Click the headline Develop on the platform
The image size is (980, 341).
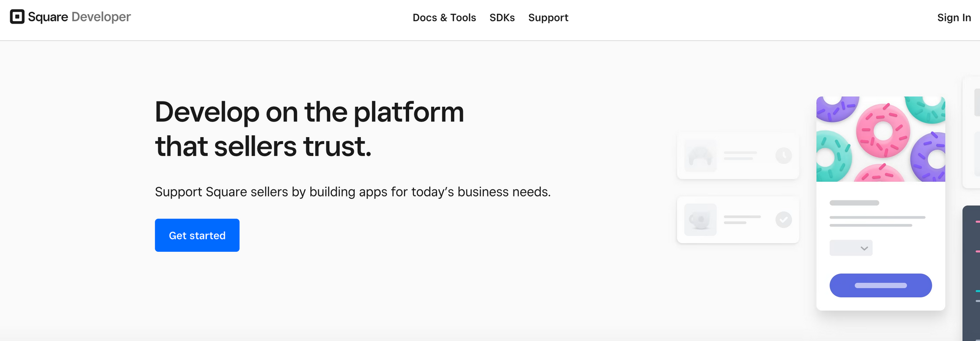(309, 112)
